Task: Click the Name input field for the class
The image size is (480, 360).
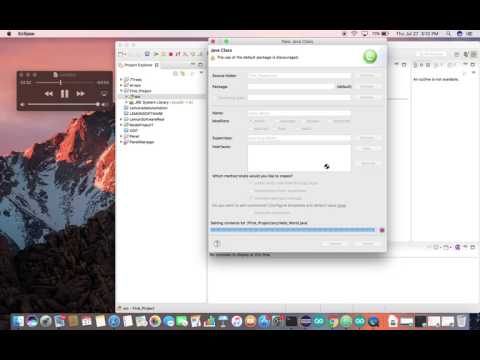Action: (x=299, y=113)
